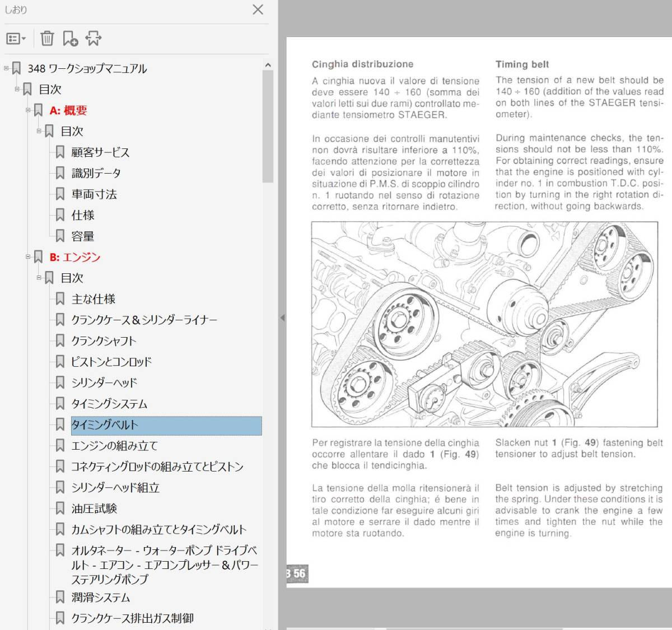This screenshot has width=672, height=630.
Task: Jump to シリンダーヘッド組立 bookmark
Action: click(x=115, y=488)
